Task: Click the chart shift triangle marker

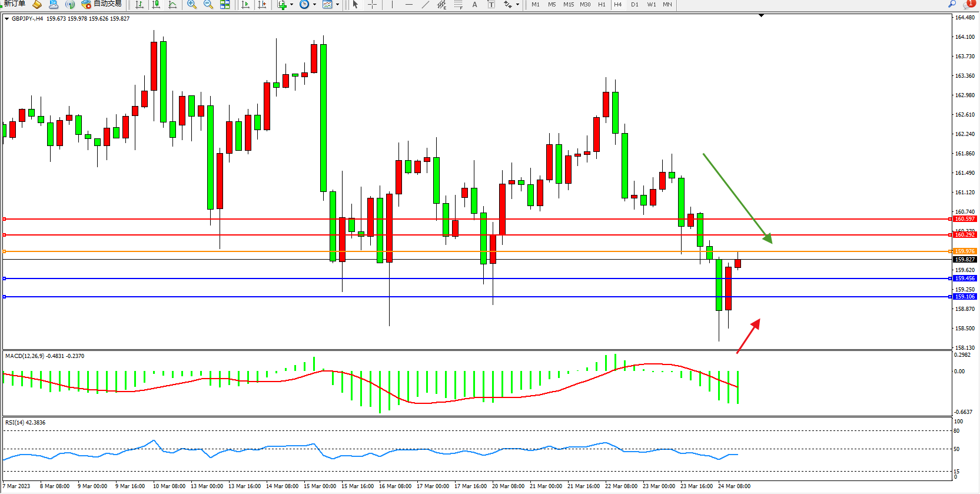Action: [761, 15]
